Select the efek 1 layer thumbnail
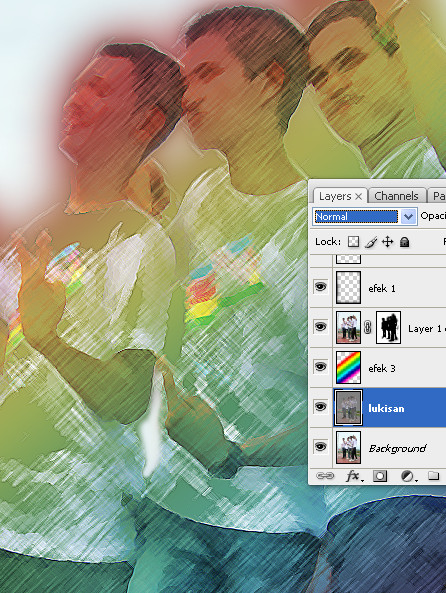446x593 pixels. tap(348, 287)
